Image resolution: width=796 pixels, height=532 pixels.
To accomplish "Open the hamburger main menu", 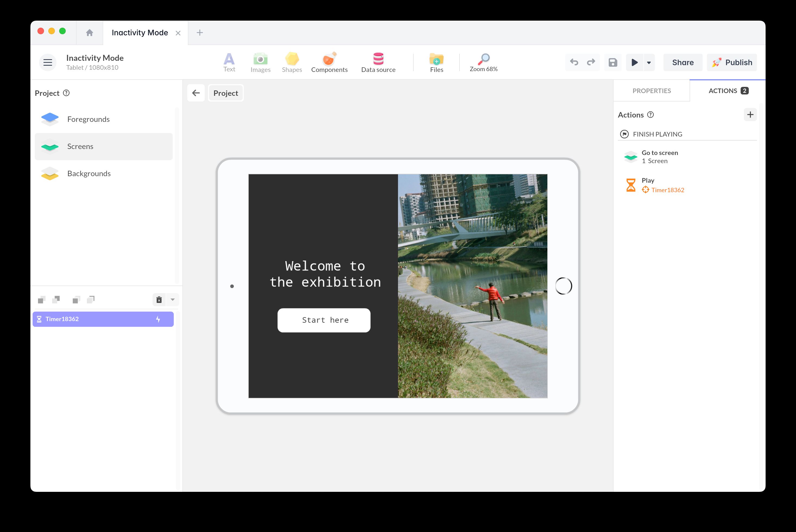I will [x=48, y=62].
